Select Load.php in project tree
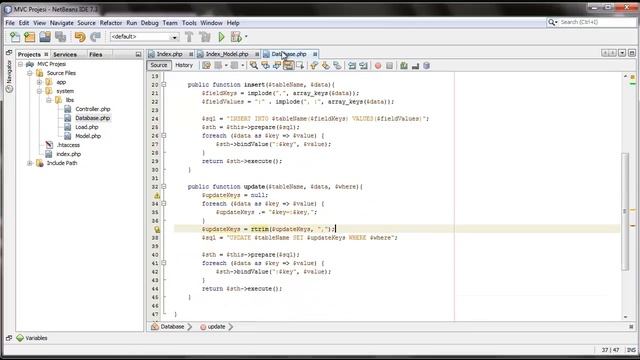Screen dimensions: 640x360 [87, 127]
